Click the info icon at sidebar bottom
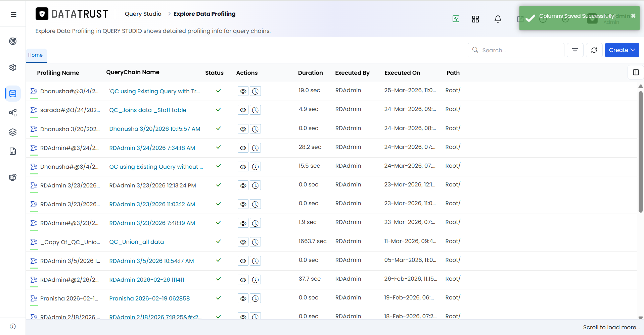 13,327
